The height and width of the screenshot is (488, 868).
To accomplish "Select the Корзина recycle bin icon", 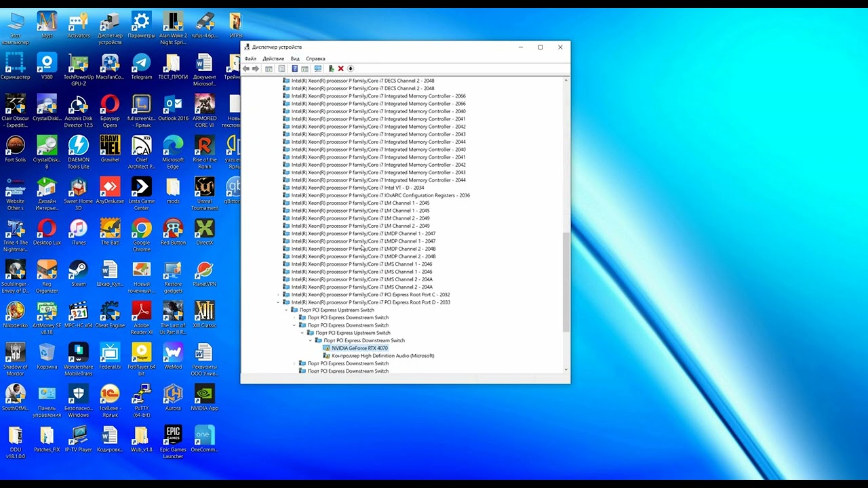I will 47,356.
